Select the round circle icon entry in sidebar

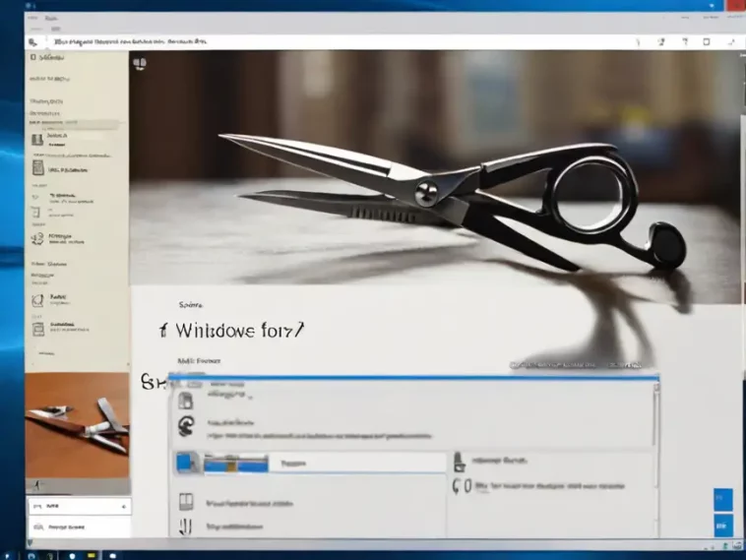[37, 300]
